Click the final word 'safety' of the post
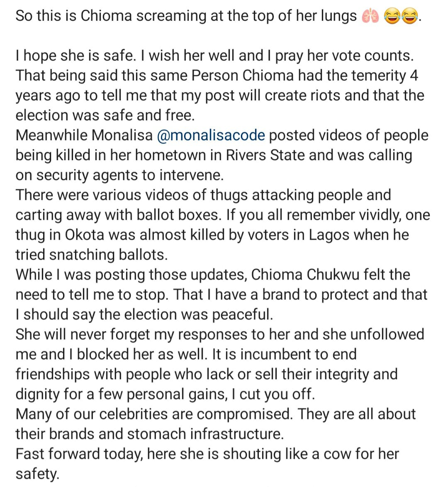 37,474
